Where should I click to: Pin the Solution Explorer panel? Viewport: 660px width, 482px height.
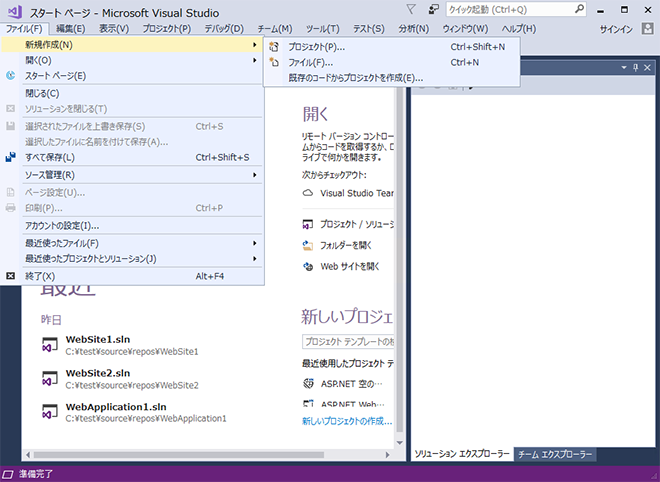[x=636, y=68]
